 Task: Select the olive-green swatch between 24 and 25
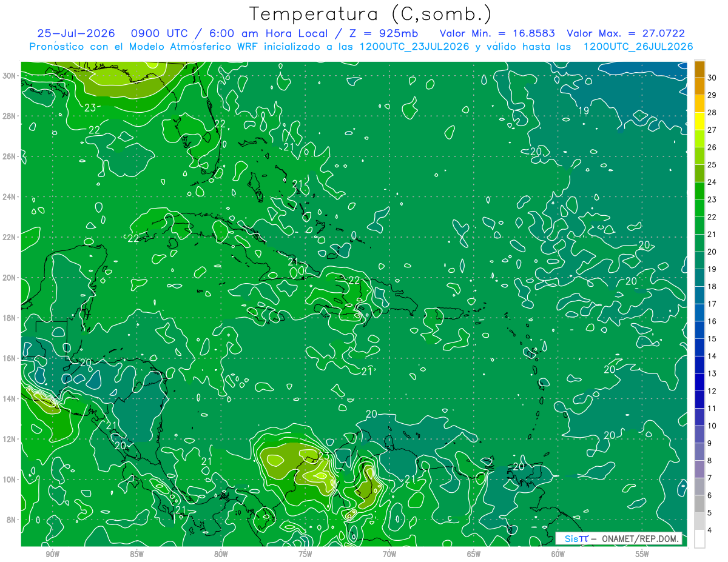coord(699,173)
